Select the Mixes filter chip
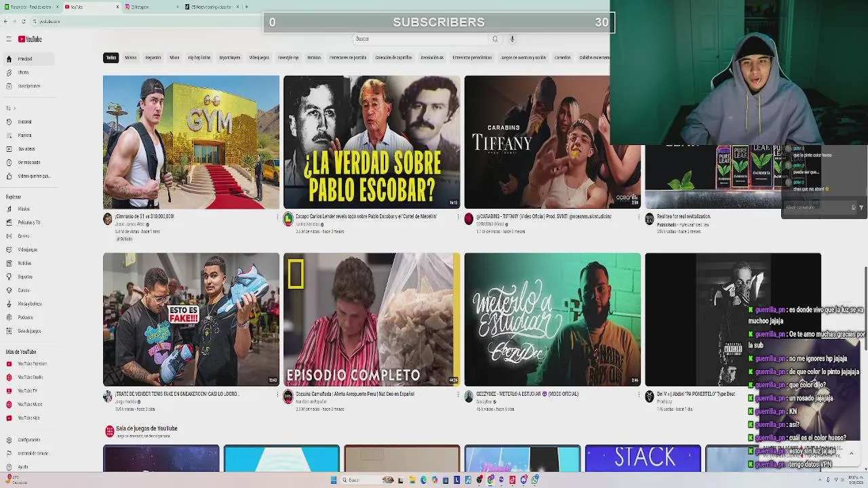The image size is (868, 488). 174,58
